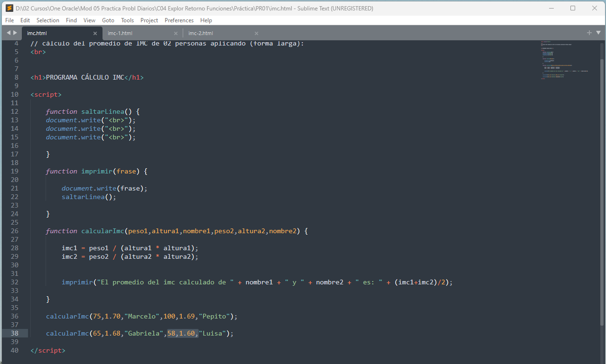Viewport: 606px width, 364px height.
Task: Maximize the Sublime Text window
Action: [573, 8]
